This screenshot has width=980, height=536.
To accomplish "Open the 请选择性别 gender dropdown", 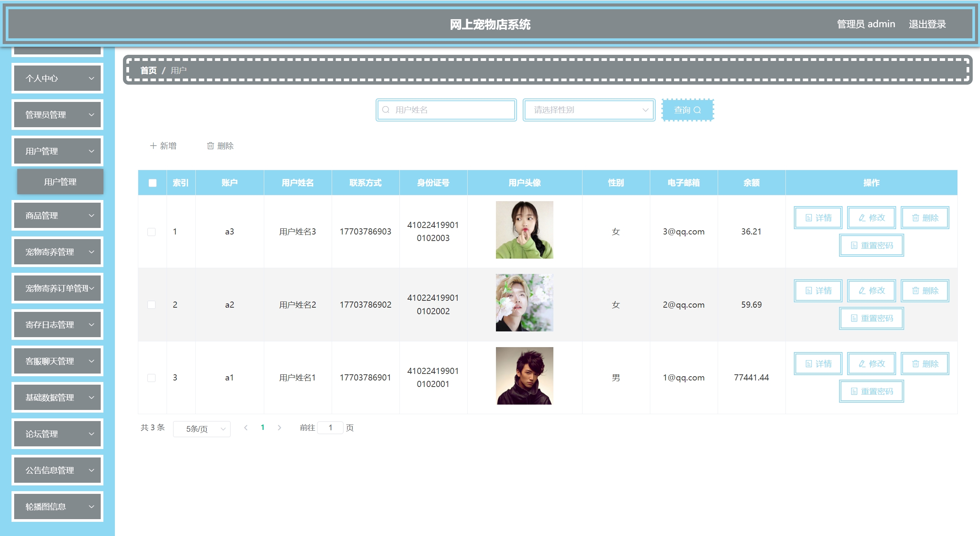I will click(589, 110).
